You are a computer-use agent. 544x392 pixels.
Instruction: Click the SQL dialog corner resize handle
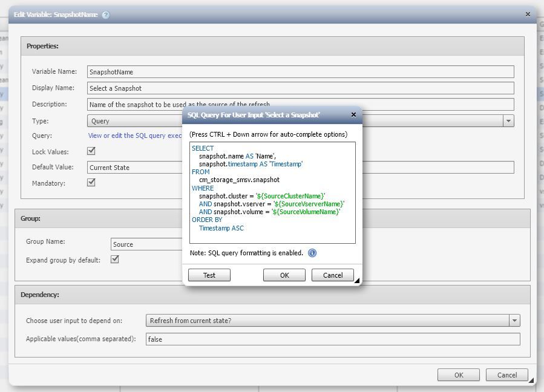[x=357, y=281]
